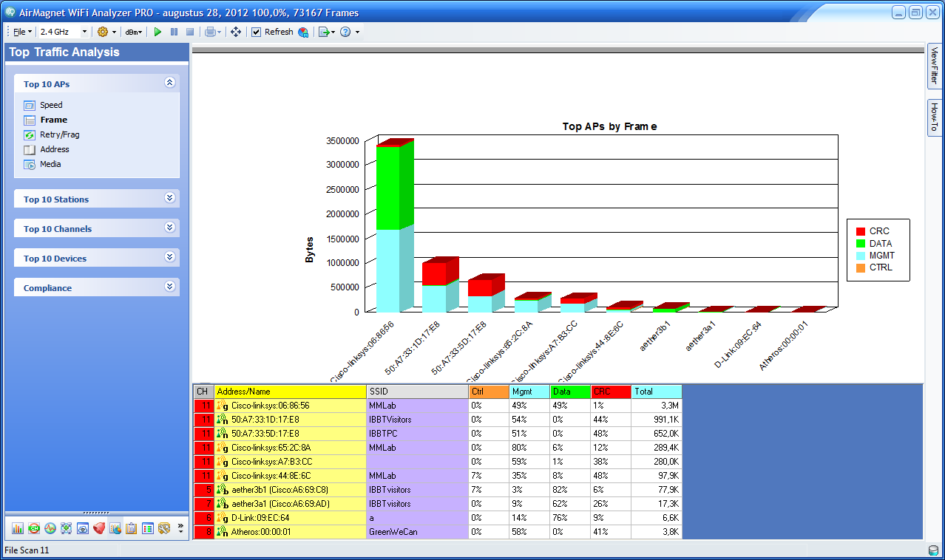Select the Top Traffic Analysis chart-pie icon

pyautogui.click(x=115, y=528)
